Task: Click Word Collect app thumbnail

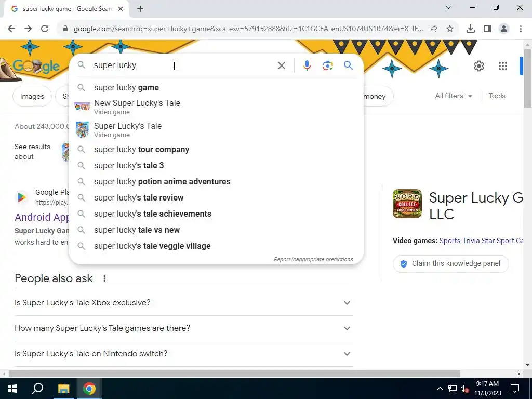Action: tap(407, 204)
